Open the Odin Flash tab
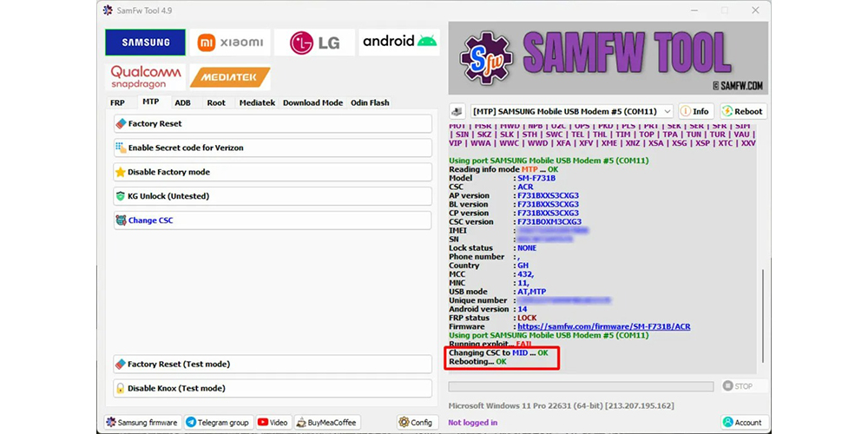This screenshot has height=434, width=868. (370, 102)
